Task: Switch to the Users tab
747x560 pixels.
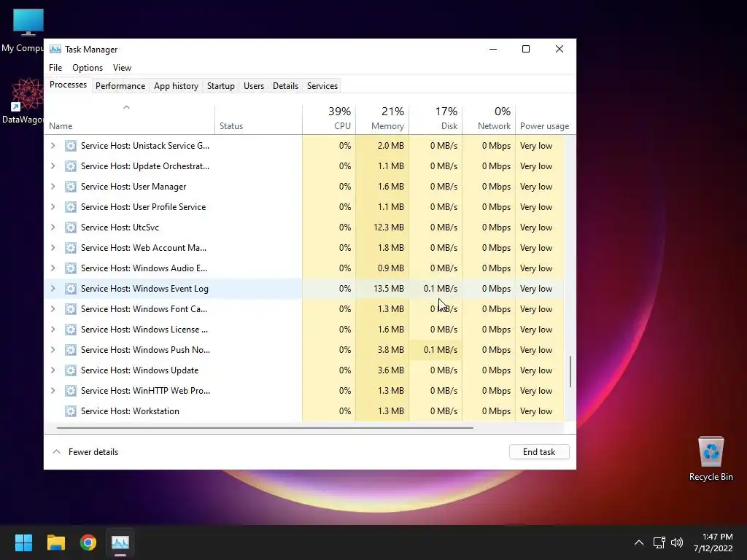Action: pyautogui.click(x=253, y=86)
